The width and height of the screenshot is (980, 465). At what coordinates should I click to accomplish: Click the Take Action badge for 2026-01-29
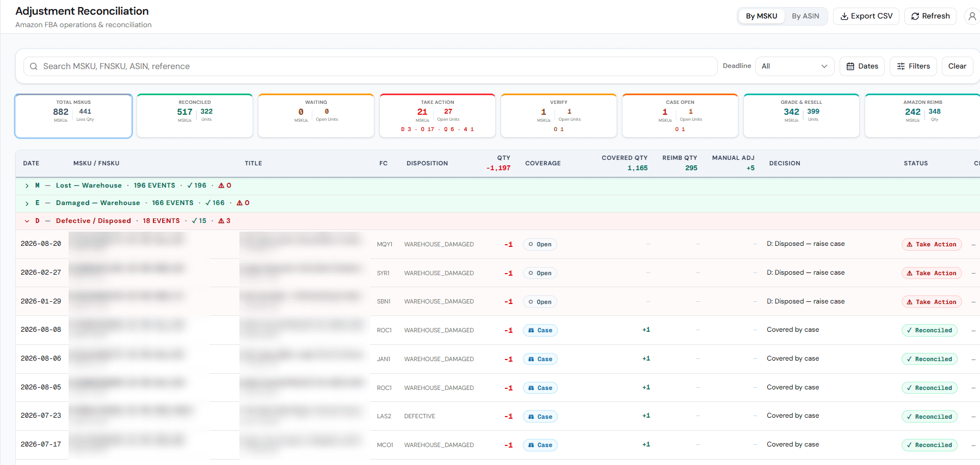(932, 302)
